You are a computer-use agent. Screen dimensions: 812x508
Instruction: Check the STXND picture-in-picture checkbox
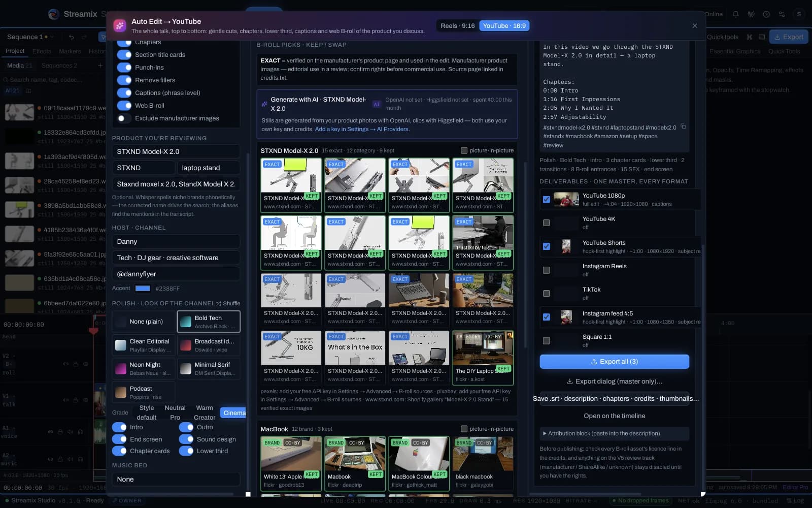click(464, 150)
